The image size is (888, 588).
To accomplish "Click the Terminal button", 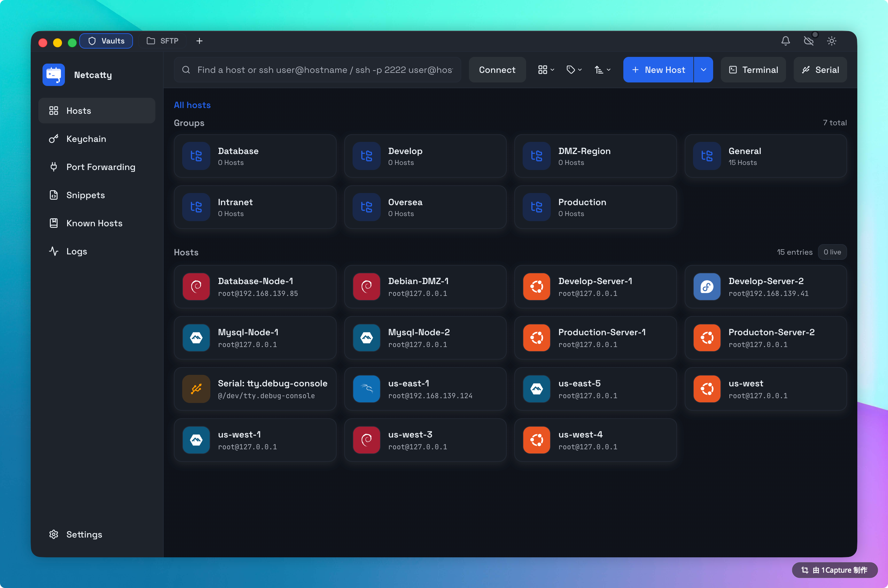I will tap(753, 70).
